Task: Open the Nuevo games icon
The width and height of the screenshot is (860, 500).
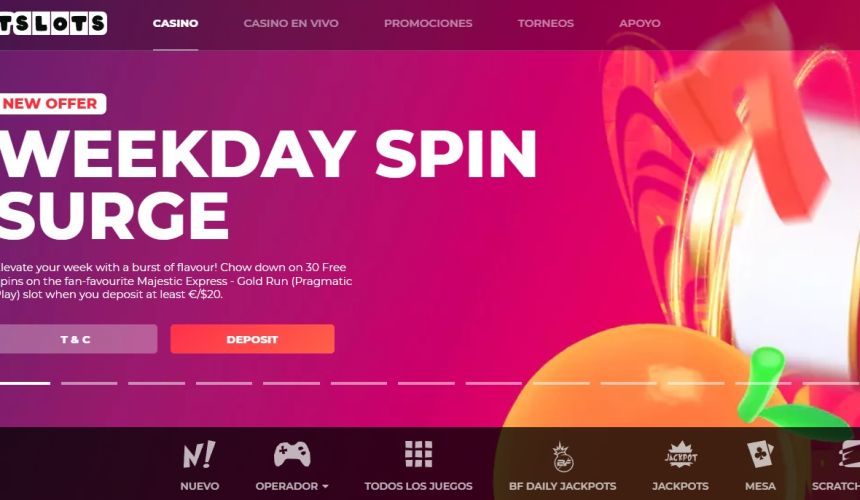Action: [x=199, y=454]
